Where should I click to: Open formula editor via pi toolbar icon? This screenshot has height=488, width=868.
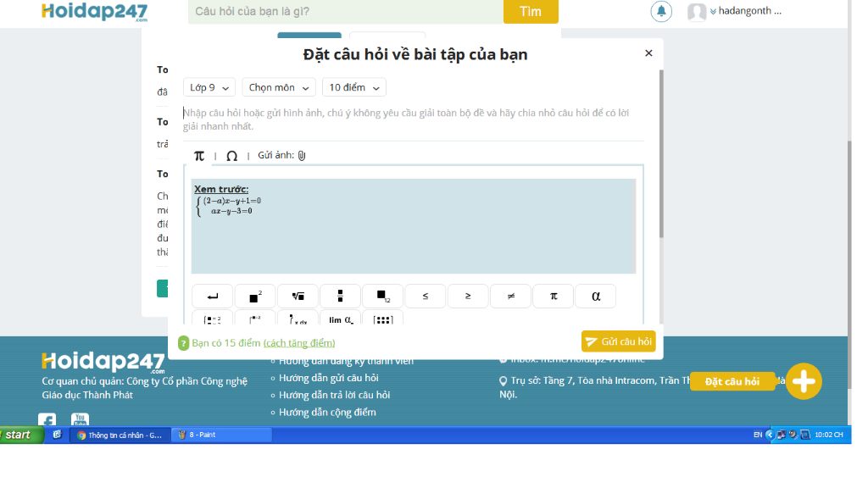coord(199,156)
